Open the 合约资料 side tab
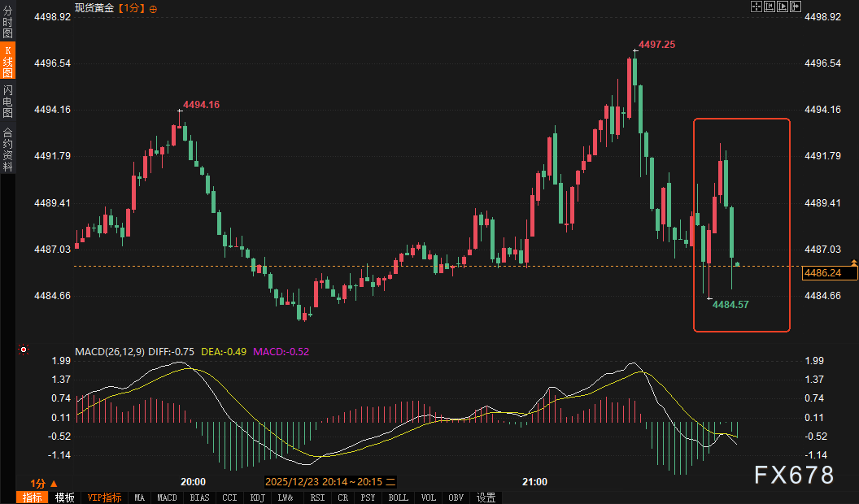The width and height of the screenshot is (859, 504). pyautogui.click(x=7, y=149)
